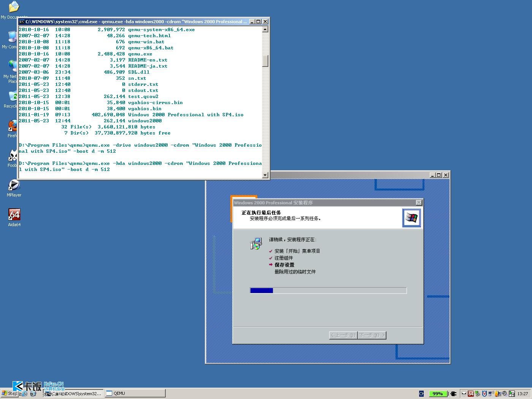This screenshot has width=532, height=399.
Task: Click the computer-and-CD installing icon in the setup dialog
Action: (x=256, y=244)
